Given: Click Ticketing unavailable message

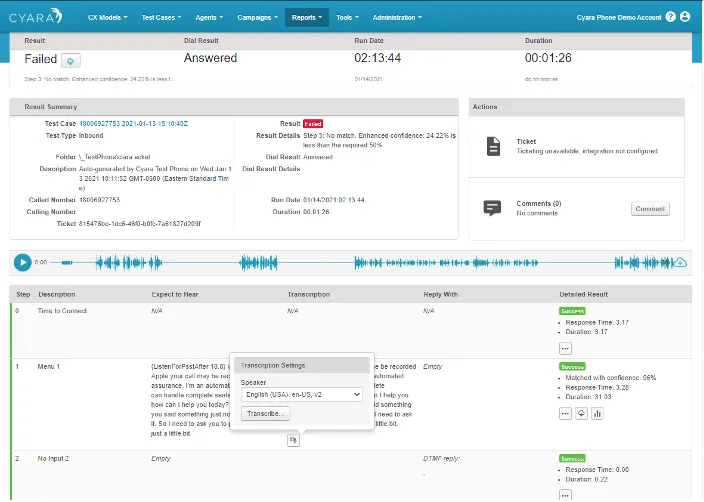Looking at the screenshot, I should tap(587, 151).
